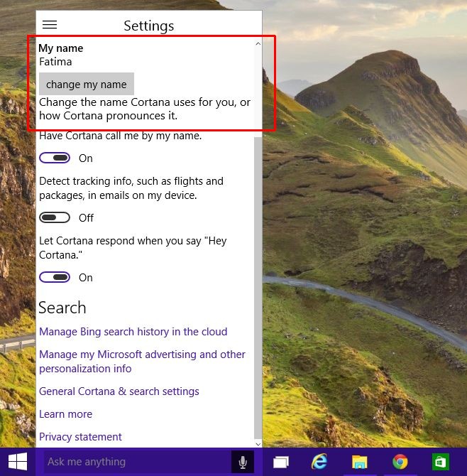
Task: Click the Search section heading
Action: pos(62,308)
